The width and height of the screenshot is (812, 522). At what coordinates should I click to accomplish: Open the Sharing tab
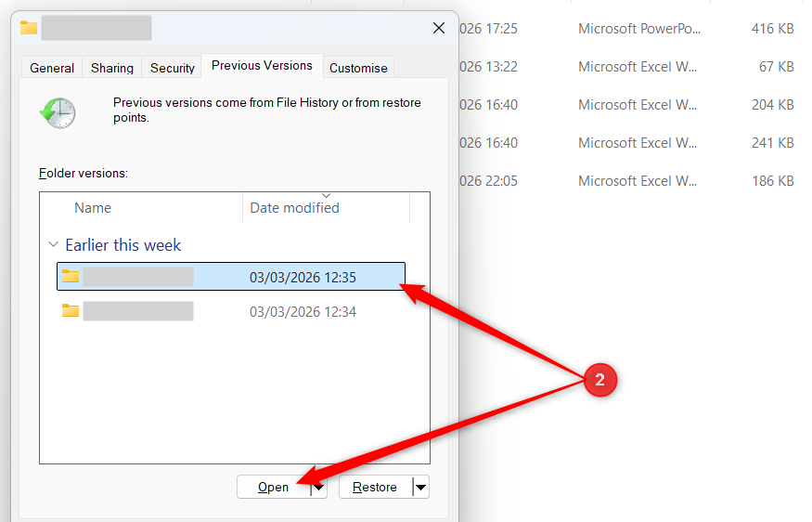tap(112, 68)
